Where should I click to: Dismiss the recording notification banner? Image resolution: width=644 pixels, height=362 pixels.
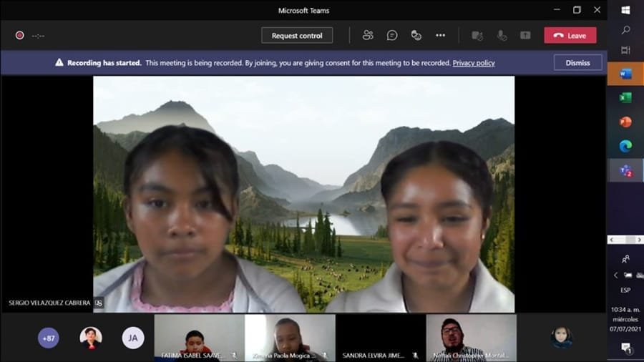click(577, 63)
